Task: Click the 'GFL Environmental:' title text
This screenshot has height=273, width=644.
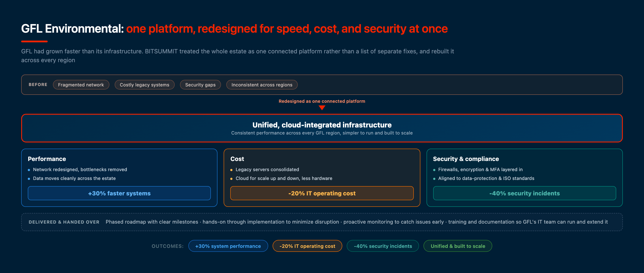Action: point(73,29)
